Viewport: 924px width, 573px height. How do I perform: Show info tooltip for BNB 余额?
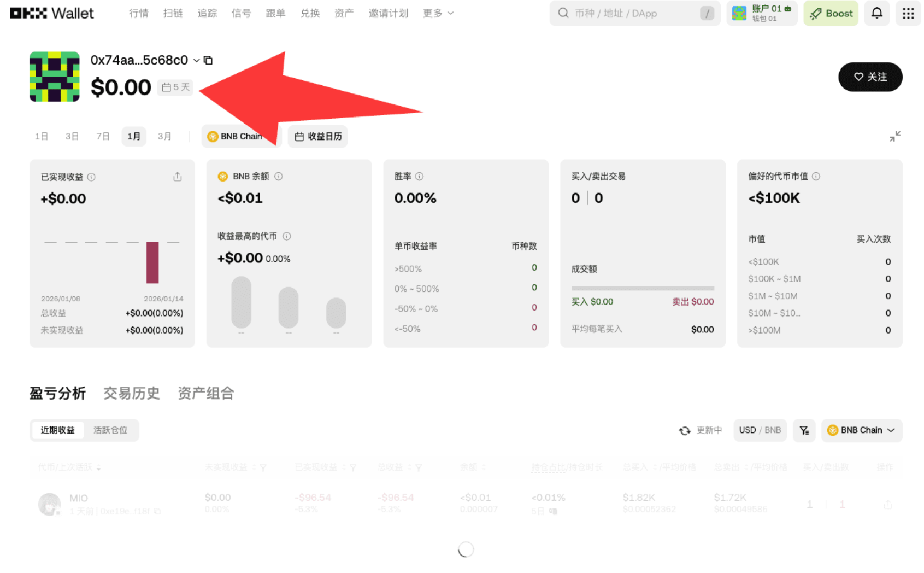pyautogui.click(x=279, y=176)
